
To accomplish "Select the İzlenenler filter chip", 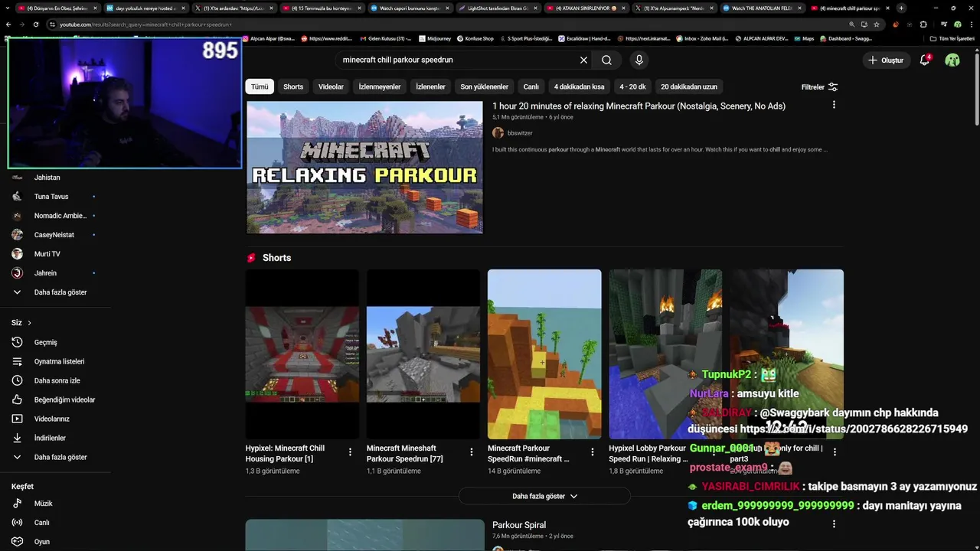I will click(x=430, y=86).
